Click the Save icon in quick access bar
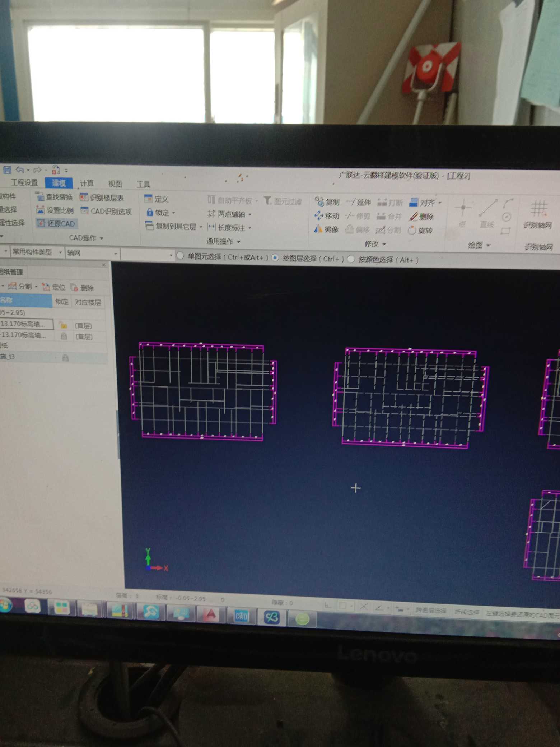Image resolution: width=560 pixels, height=747 pixels. coord(6,169)
